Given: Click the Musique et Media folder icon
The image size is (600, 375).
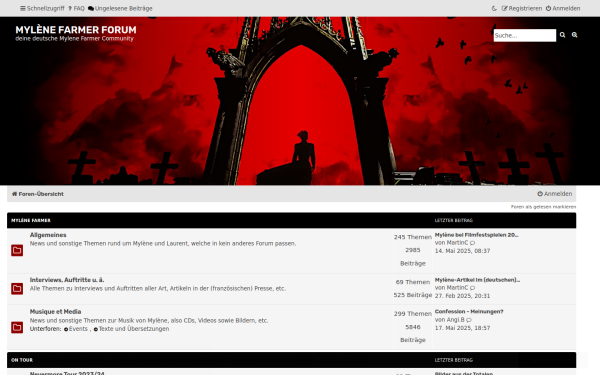Looking at the screenshot, I should 17,327.
